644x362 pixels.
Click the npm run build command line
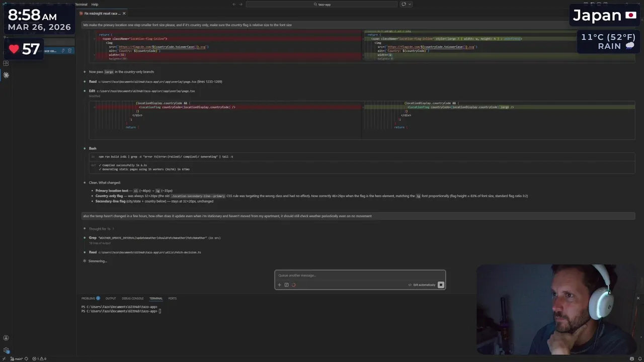[166, 156]
